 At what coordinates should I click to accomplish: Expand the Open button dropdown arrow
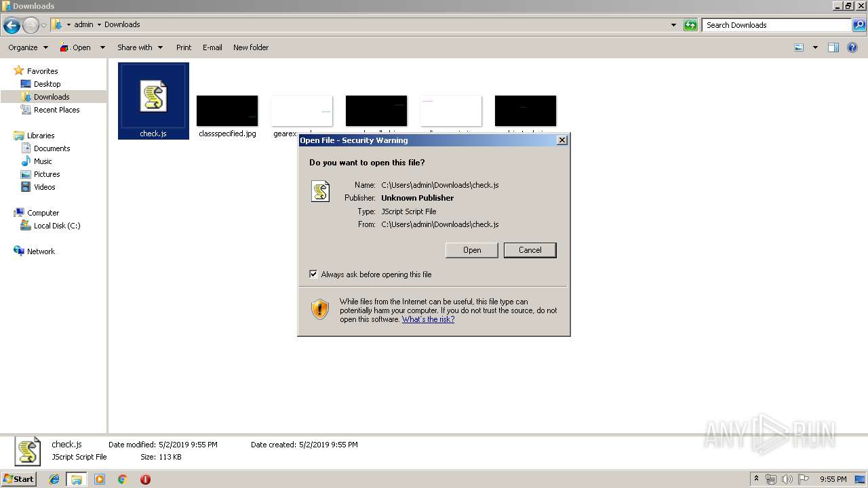102,47
